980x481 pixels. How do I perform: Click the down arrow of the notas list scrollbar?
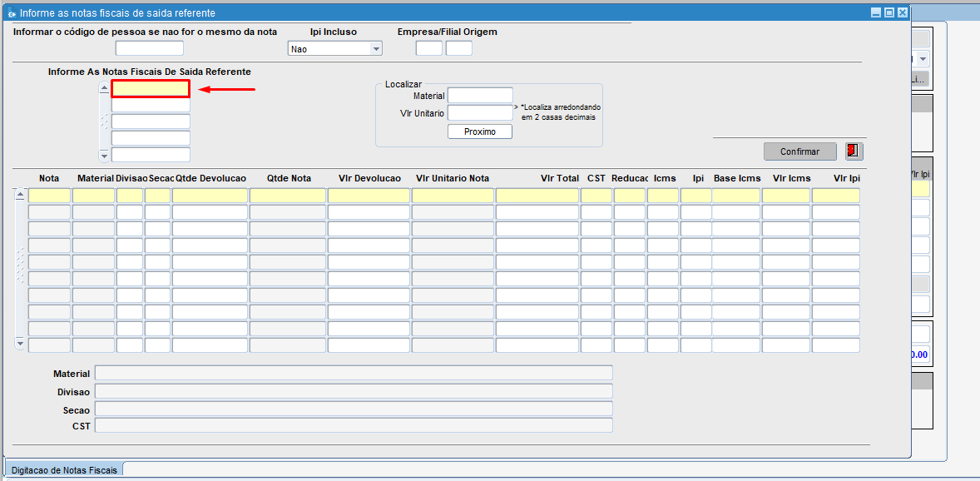[x=104, y=156]
